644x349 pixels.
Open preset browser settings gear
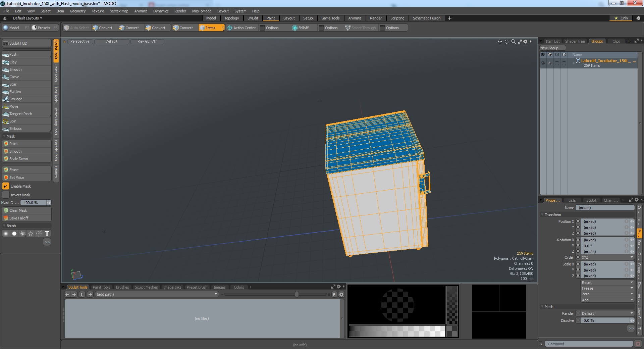pyautogui.click(x=341, y=294)
